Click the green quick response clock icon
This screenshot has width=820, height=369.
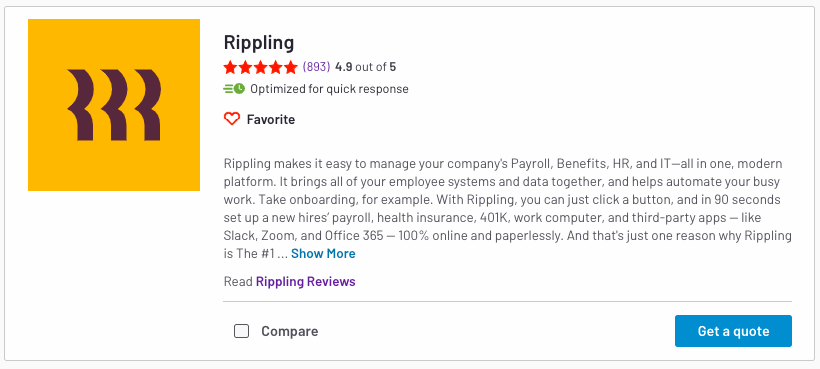[x=234, y=89]
